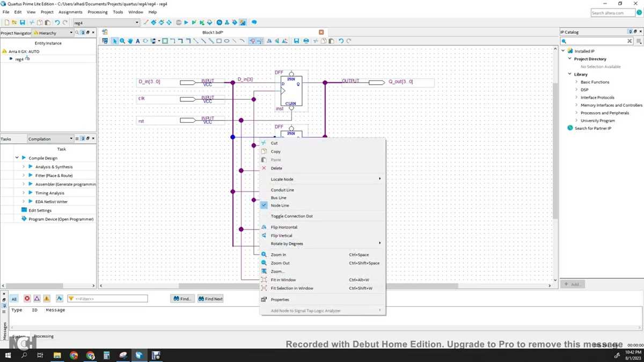The width and height of the screenshot is (644, 362).
Task: Click the Windows Start button
Action: pyautogui.click(x=8, y=355)
